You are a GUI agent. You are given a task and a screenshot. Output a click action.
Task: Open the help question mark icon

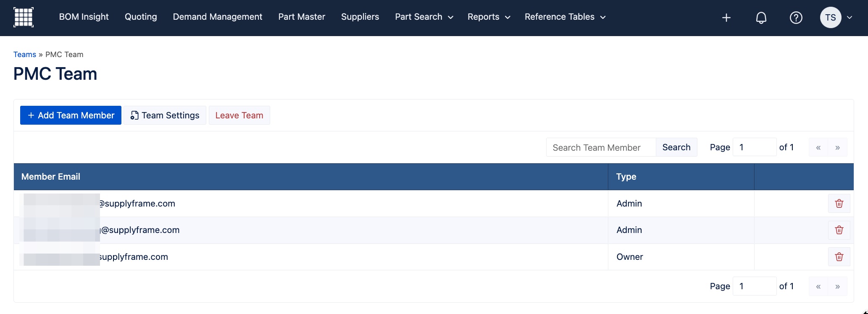tap(796, 18)
